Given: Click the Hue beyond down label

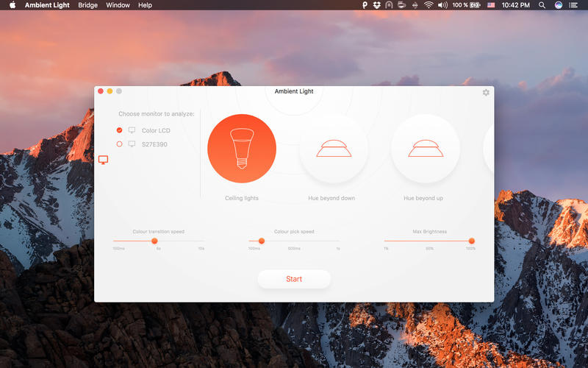Looking at the screenshot, I should pos(331,198).
